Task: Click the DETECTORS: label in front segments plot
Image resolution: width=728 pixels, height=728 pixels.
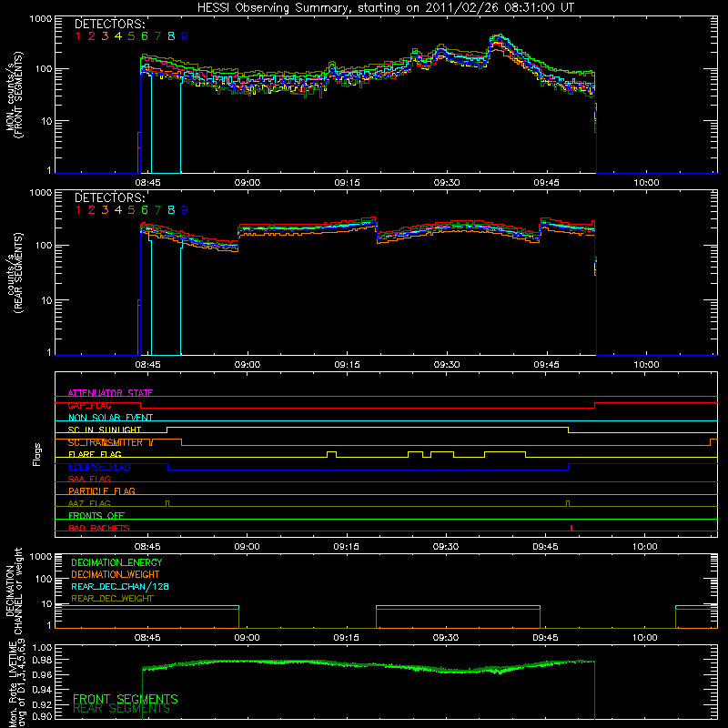Action: pos(109,24)
